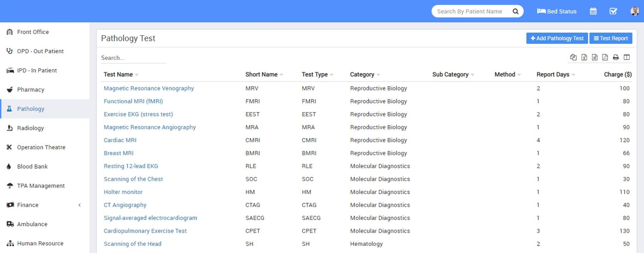Sort table by Test Name column

click(118, 74)
